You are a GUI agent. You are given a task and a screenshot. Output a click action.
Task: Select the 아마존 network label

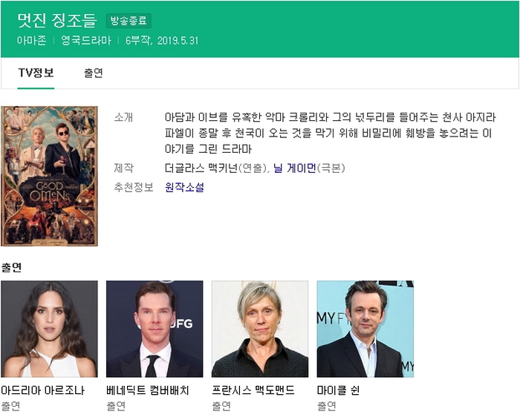[x=31, y=40]
